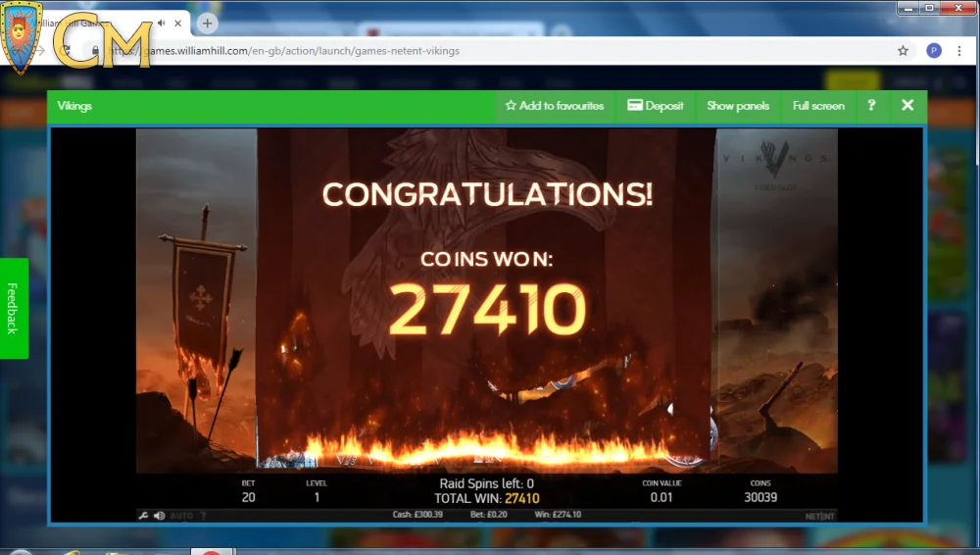Open the Deposit option
The height and width of the screenshot is (555, 980).
click(x=655, y=106)
